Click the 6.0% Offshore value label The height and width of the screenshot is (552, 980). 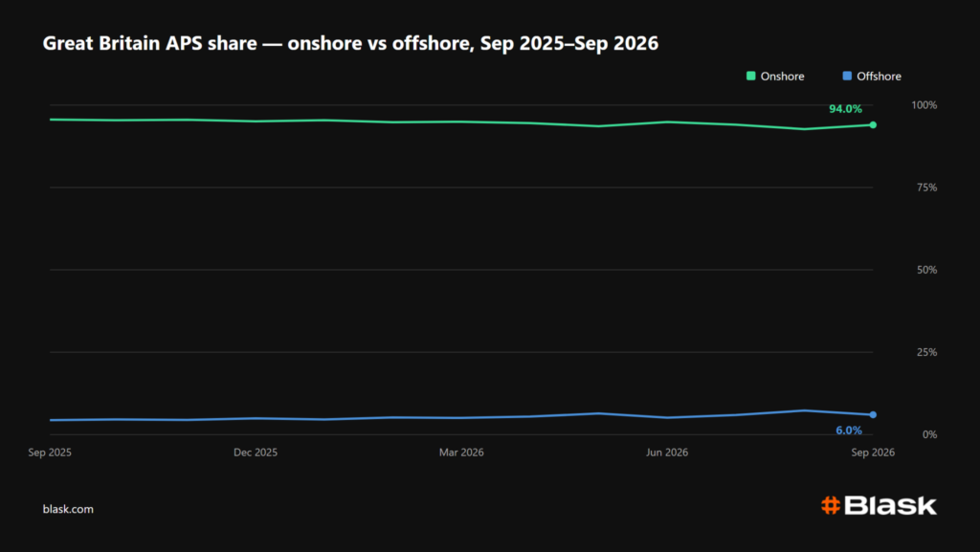(x=849, y=431)
